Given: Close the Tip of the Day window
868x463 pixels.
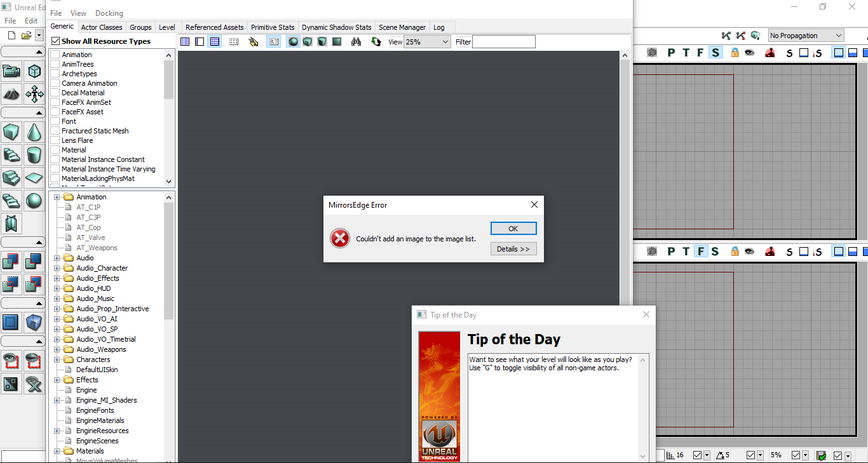Looking at the screenshot, I should (646, 314).
